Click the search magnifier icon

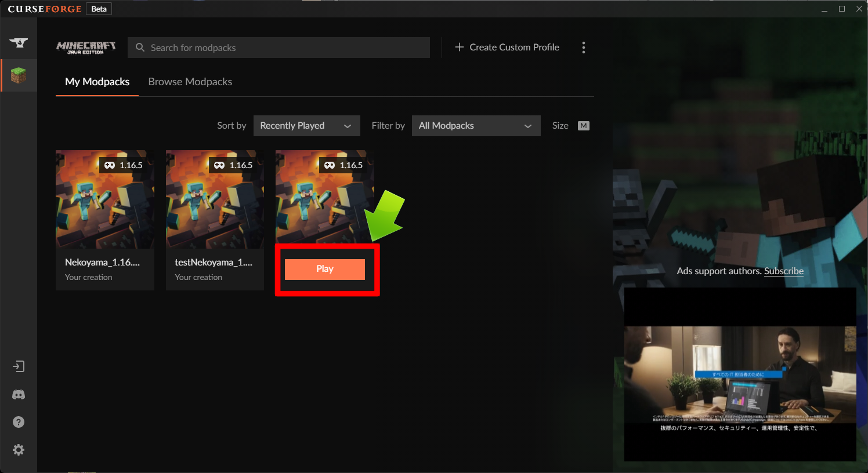pos(140,48)
